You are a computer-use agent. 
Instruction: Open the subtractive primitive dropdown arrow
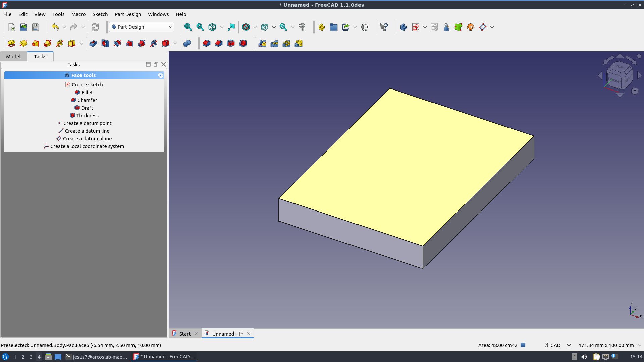click(175, 43)
